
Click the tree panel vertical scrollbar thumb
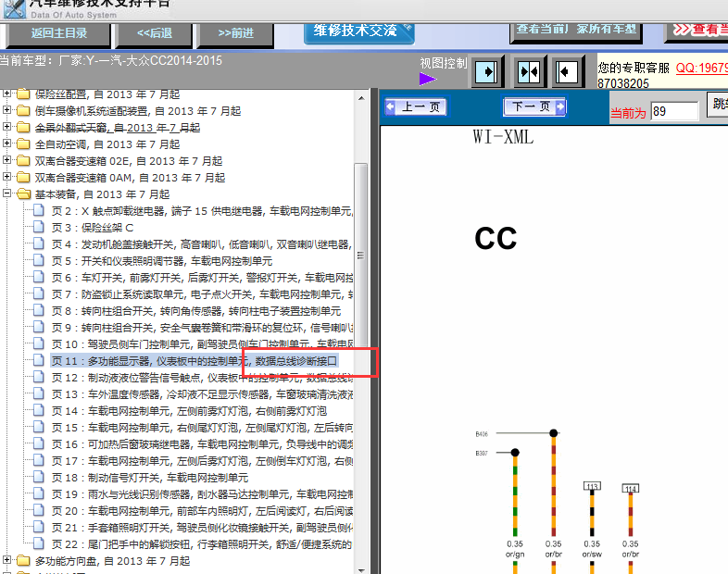[x=360, y=256]
